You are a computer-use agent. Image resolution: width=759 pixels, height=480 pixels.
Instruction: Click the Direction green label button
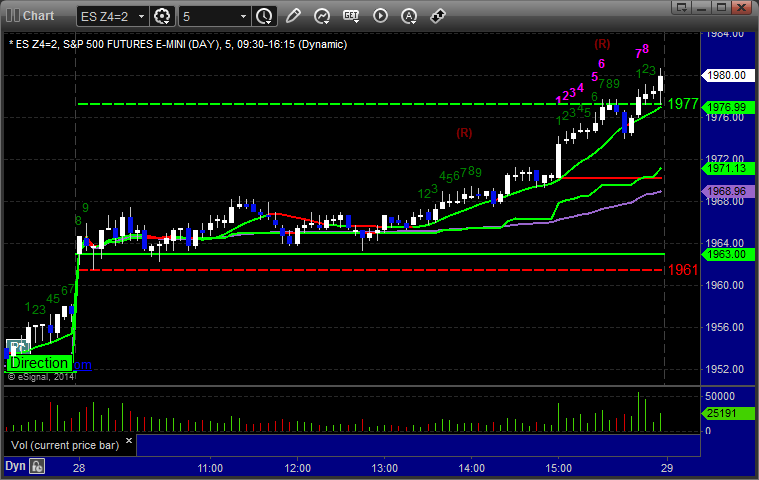tap(39, 363)
